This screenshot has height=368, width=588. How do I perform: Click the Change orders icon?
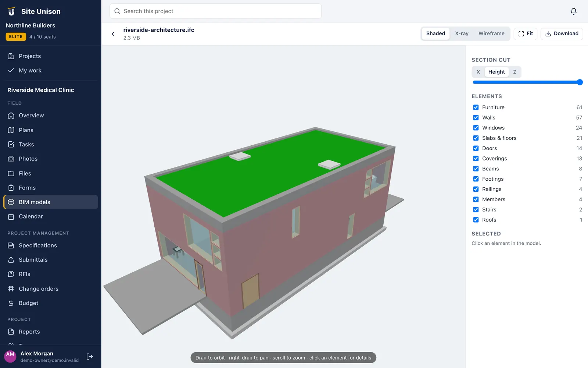[11, 289]
